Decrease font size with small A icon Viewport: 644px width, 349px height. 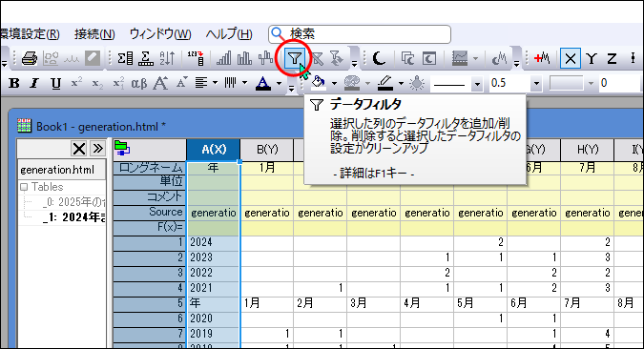point(182,83)
